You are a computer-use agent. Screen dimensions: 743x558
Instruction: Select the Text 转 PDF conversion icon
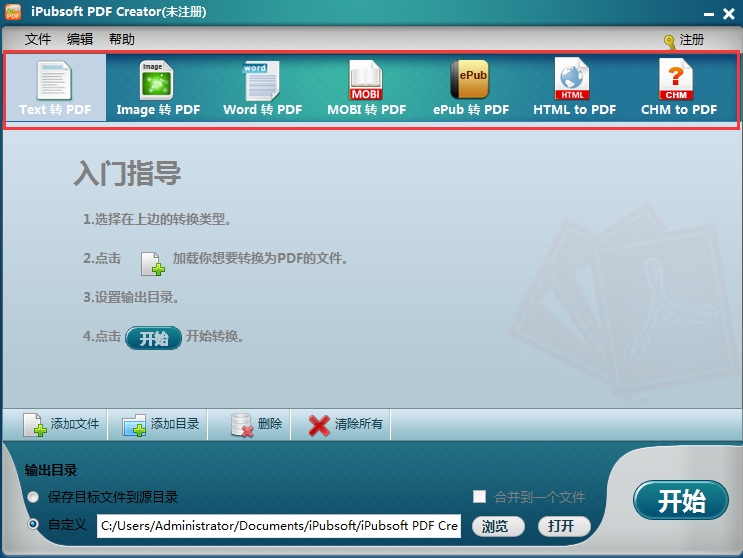pos(55,88)
